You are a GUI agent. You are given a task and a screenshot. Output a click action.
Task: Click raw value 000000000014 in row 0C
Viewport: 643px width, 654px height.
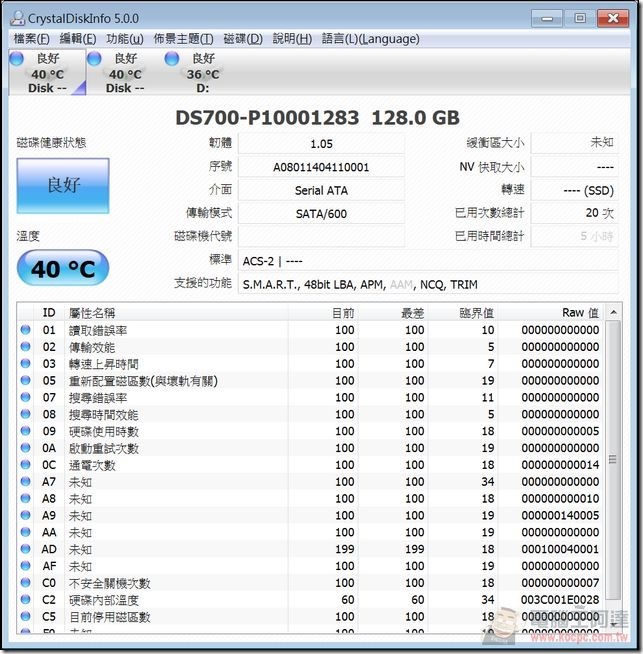pyautogui.click(x=560, y=465)
